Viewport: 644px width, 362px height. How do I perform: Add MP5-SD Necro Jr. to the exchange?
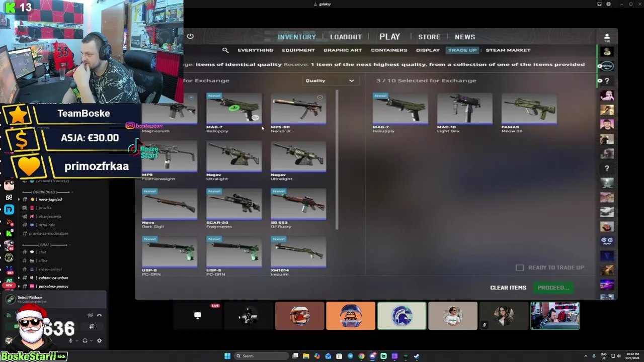point(298,113)
